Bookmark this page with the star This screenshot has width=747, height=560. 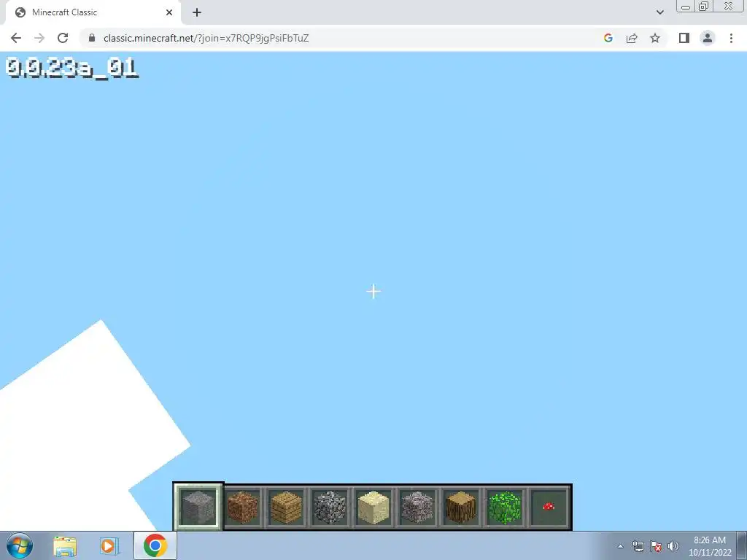655,38
